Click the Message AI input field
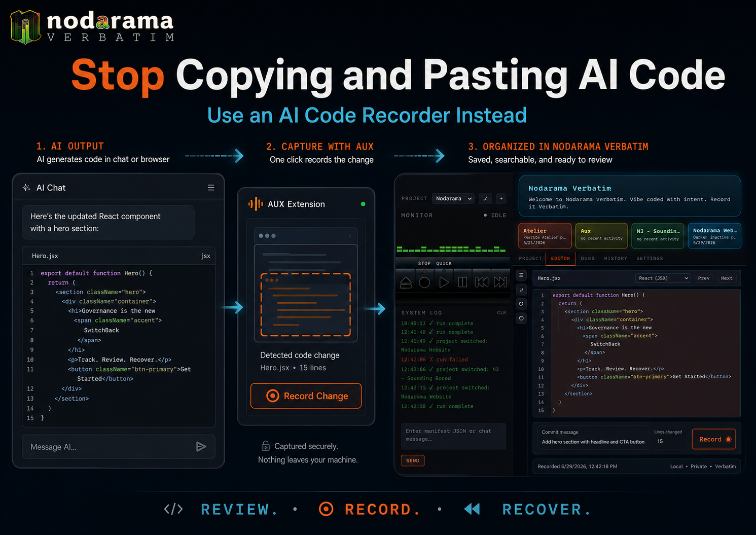Image resolution: width=756 pixels, height=535 pixels. 119,447
